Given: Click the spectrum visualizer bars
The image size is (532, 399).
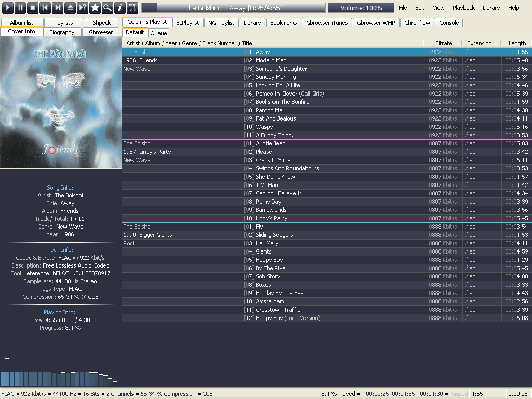Looking at the screenshot, I should 61,372.
